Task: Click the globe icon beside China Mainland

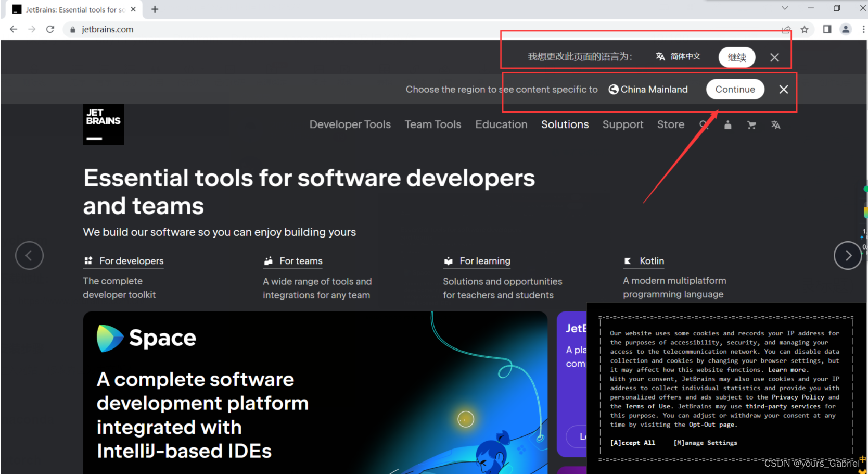Action: point(614,90)
